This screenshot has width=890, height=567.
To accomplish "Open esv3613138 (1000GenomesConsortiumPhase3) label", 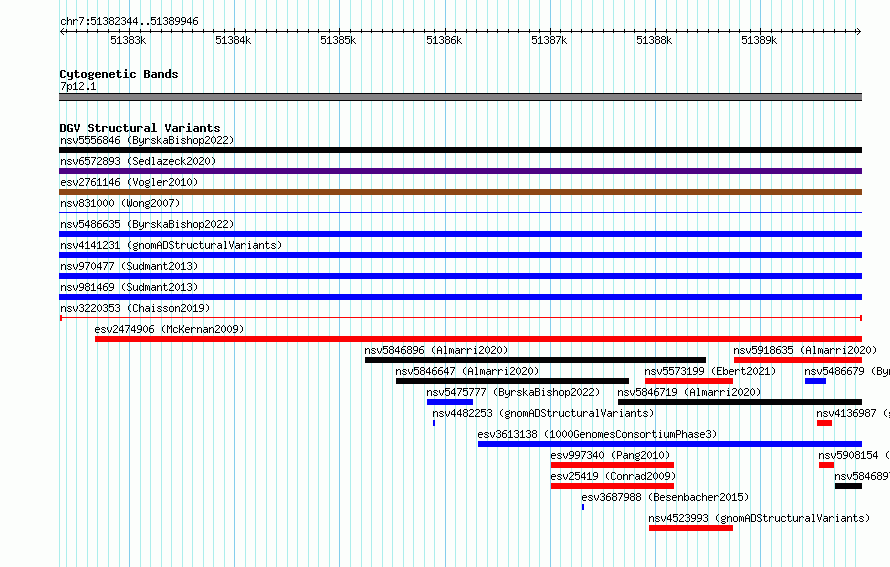I will tap(597, 434).
